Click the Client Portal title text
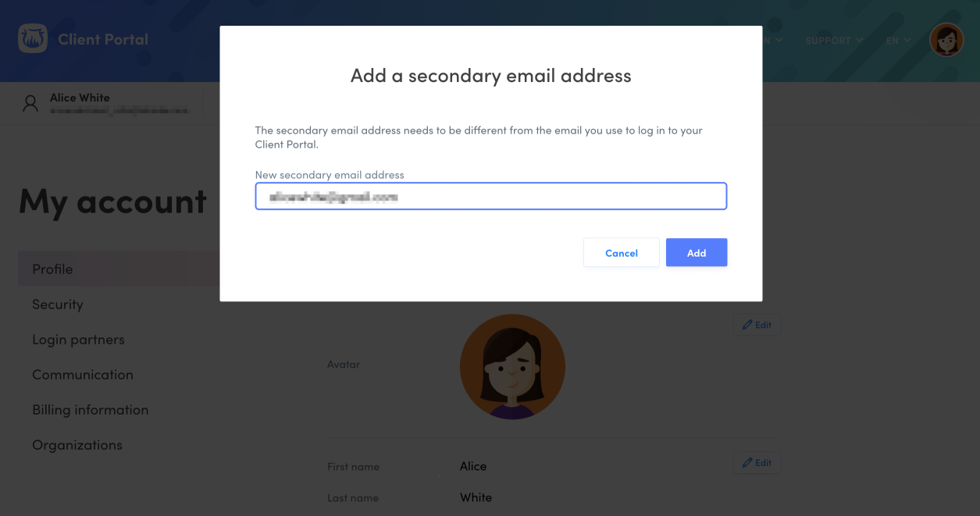This screenshot has width=980, height=516. [103, 40]
